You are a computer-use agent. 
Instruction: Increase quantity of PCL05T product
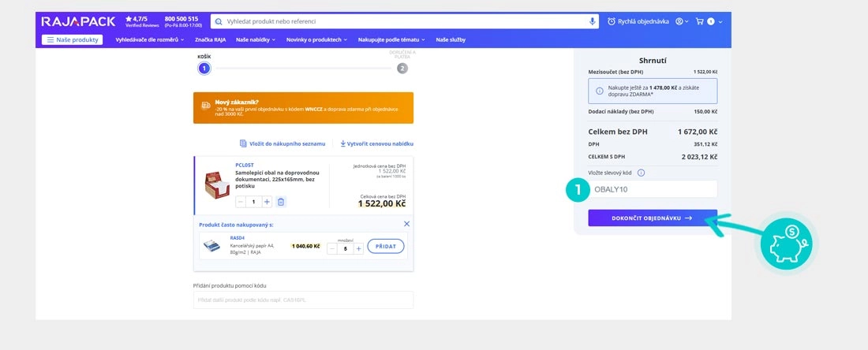(x=267, y=202)
